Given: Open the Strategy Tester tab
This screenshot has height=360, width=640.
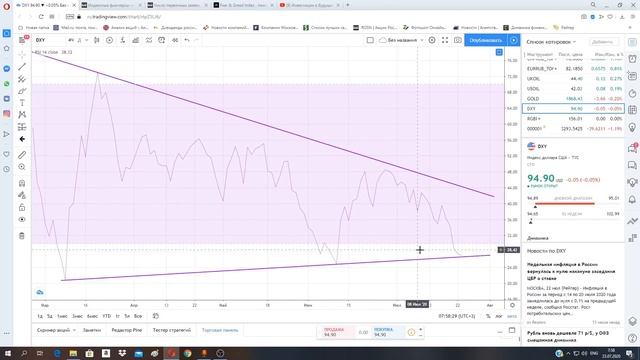Looking at the screenshot, I should [x=171, y=330].
